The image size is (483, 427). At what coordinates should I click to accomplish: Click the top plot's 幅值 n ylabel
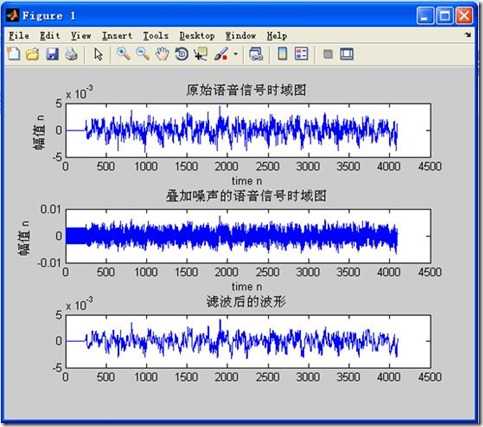tap(39, 132)
